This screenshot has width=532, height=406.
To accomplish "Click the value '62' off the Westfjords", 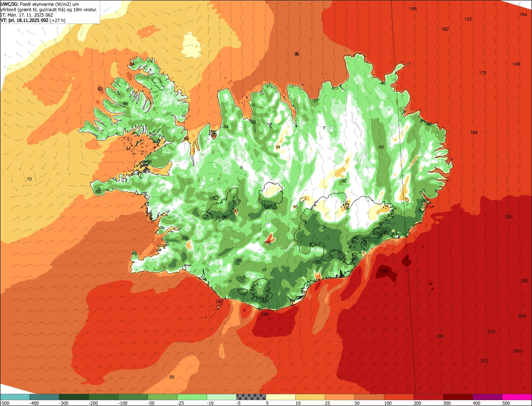I will tap(100, 89).
